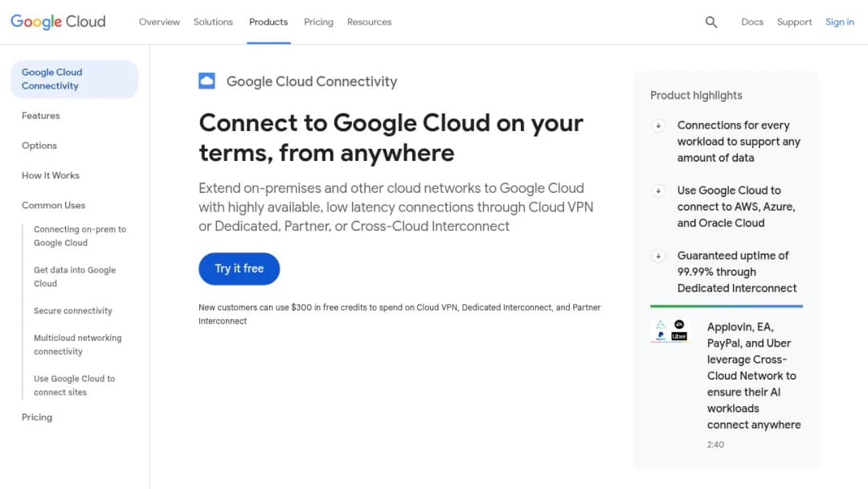Jump to Common Uses in sidebar
Viewport: 868px width, 489px height.
54,205
